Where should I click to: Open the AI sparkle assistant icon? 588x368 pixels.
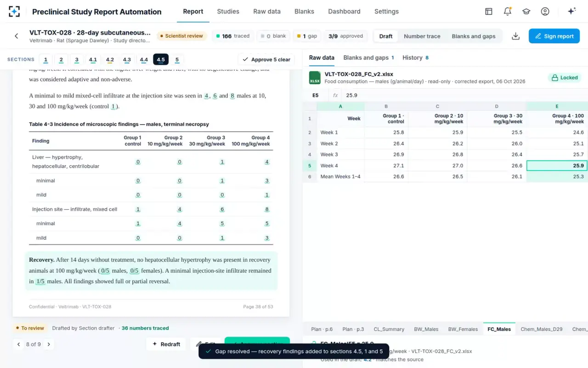click(x=572, y=11)
